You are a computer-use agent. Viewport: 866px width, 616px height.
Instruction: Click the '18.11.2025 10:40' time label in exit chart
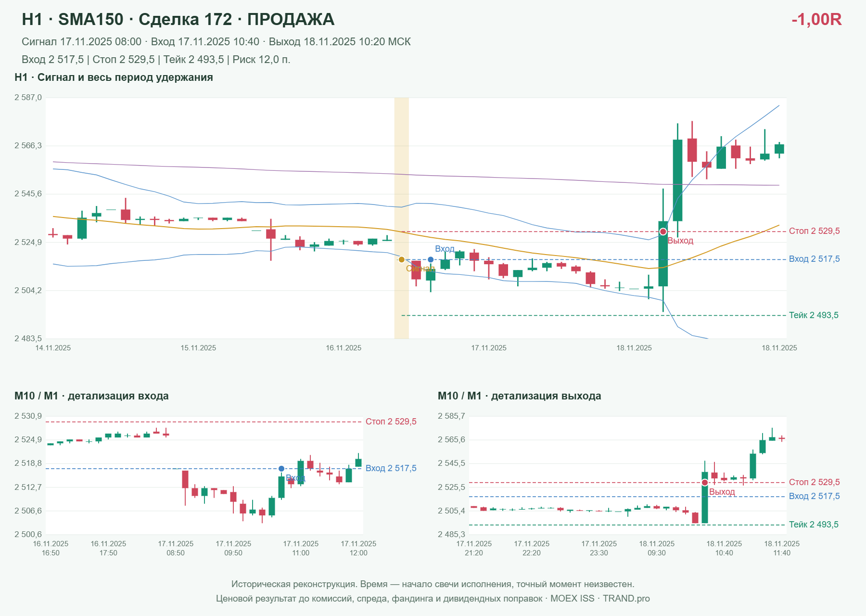(x=724, y=549)
